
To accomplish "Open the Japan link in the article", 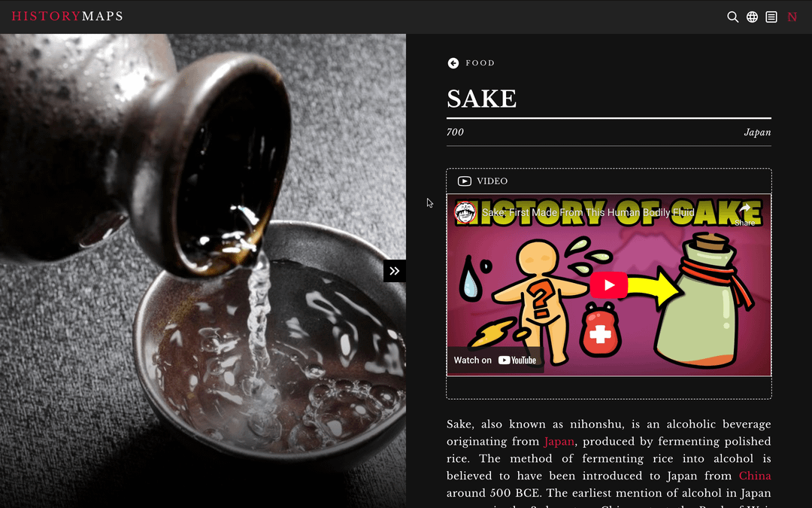I will 559,441.
